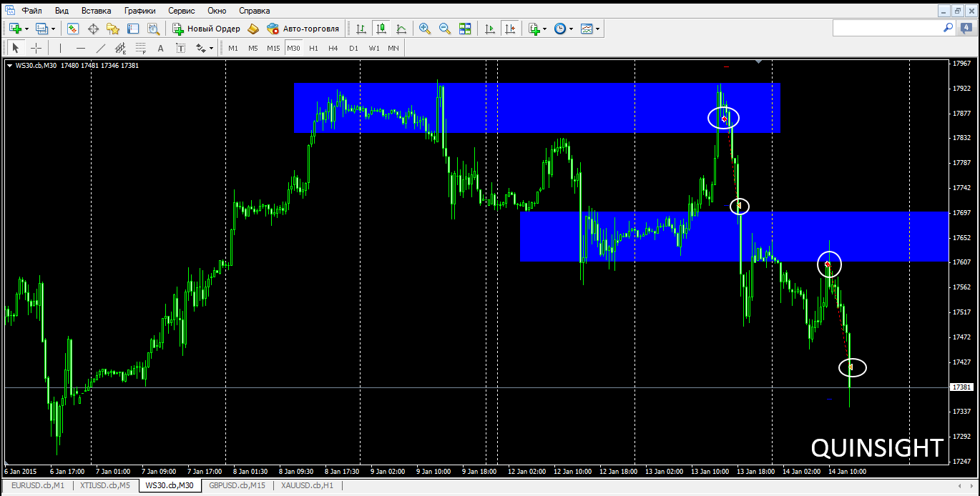Switch to GBPUSD.cb,M15 chart tab

(237, 486)
